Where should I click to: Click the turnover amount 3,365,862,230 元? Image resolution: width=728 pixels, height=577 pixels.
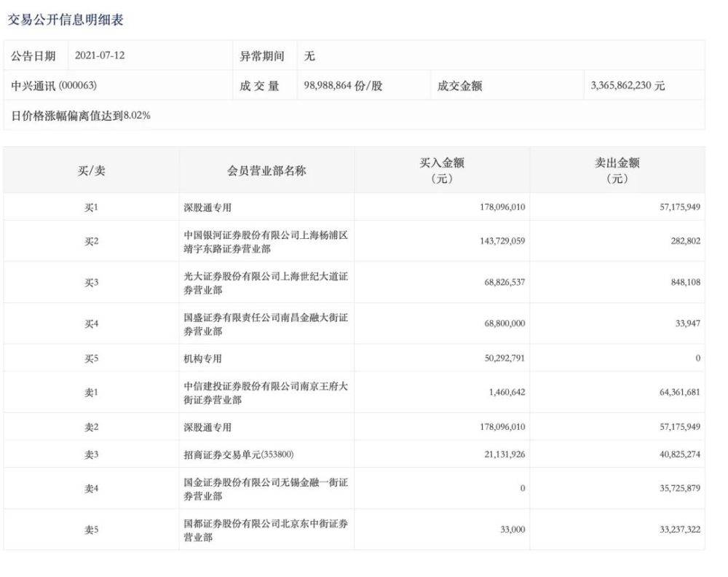tap(628, 85)
